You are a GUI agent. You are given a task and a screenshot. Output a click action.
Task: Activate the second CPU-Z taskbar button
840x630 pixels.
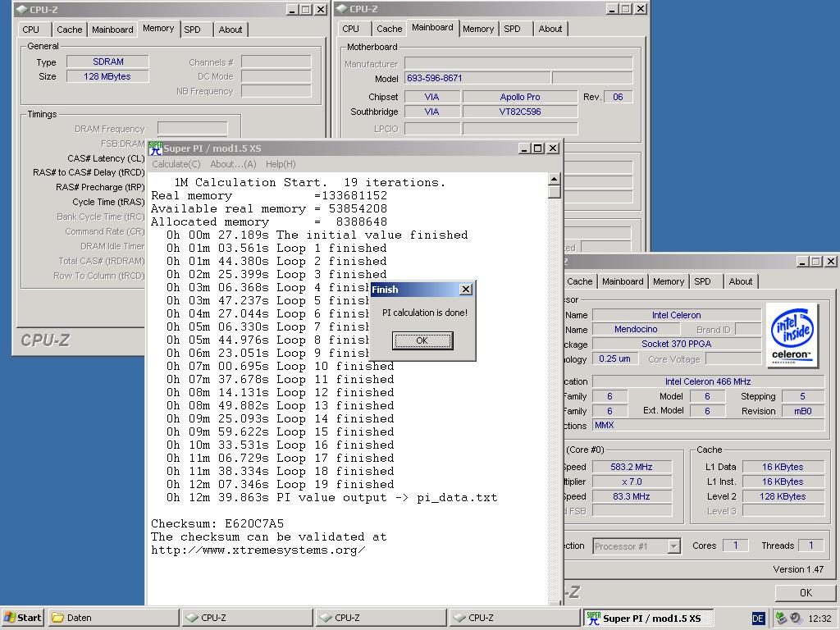click(381, 618)
